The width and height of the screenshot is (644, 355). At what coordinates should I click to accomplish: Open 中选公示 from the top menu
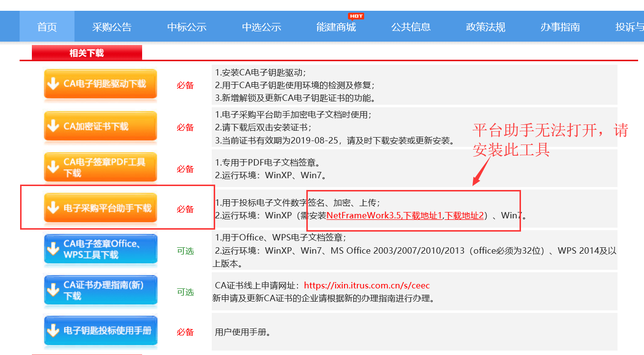pyautogui.click(x=262, y=27)
